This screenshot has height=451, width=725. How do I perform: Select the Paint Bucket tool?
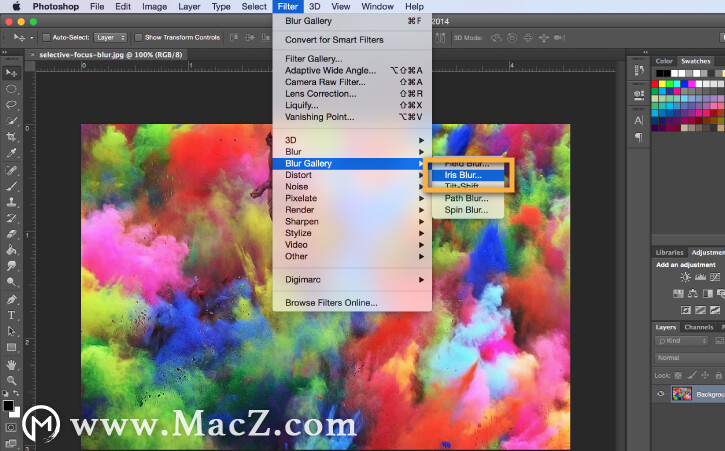11,250
